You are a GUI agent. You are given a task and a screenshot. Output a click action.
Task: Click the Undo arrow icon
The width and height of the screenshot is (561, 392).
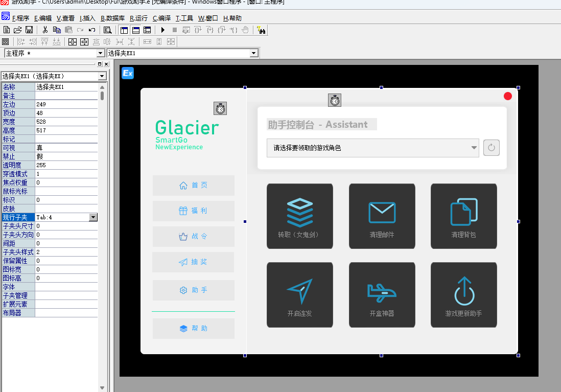tap(92, 30)
